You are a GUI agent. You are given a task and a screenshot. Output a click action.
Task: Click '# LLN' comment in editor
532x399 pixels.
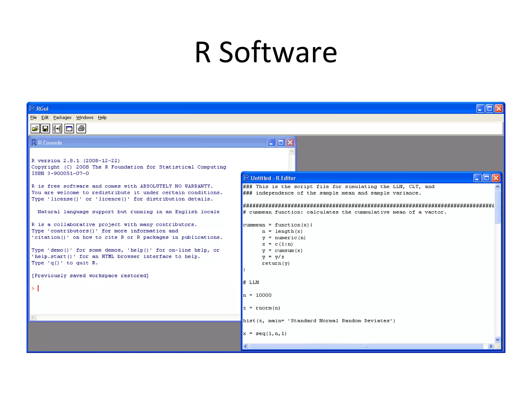point(251,282)
